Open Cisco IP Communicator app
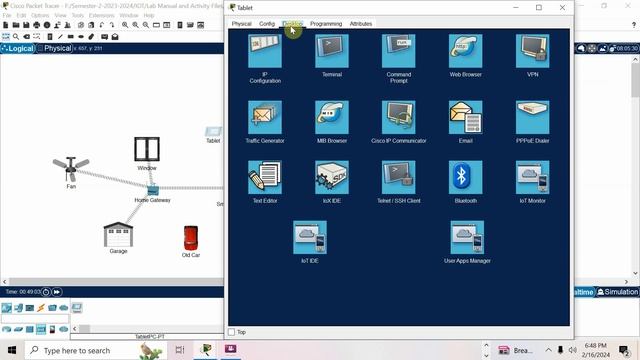This screenshot has width=640, height=360. pos(398,118)
